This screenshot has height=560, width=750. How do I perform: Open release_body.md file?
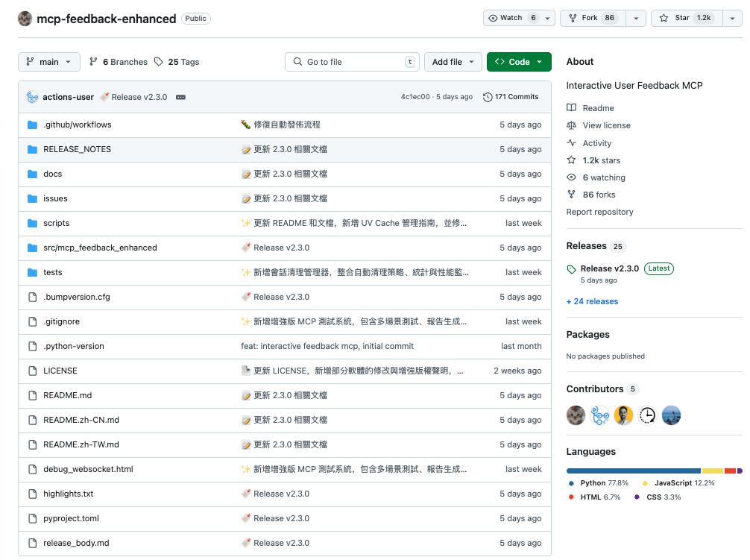tap(77, 544)
